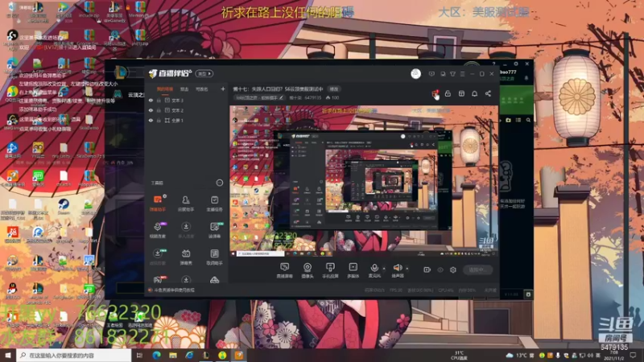Open File Explorer from taskbar

(173, 355)
